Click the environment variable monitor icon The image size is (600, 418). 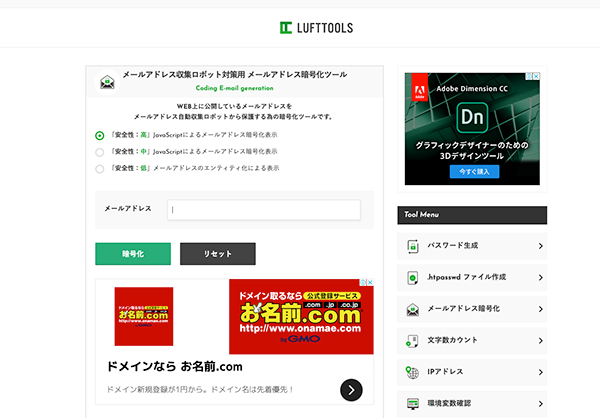(412, 404)
